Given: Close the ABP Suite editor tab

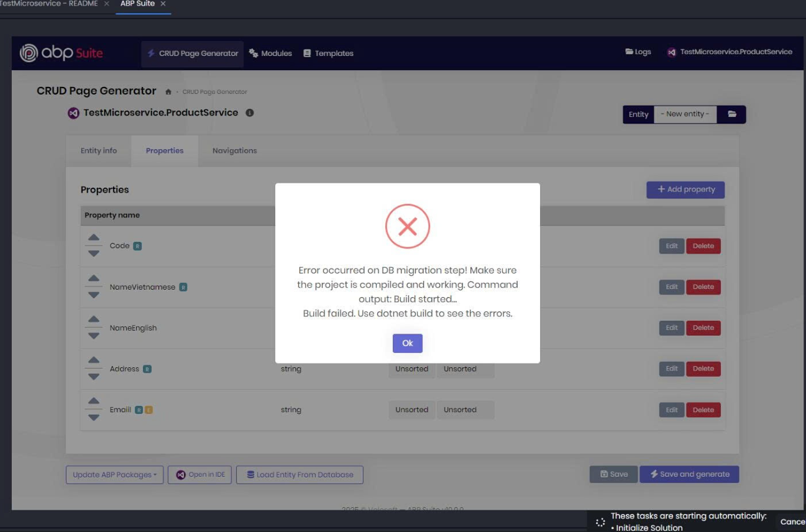Looking at the screenshot, I should coord(163,4).
